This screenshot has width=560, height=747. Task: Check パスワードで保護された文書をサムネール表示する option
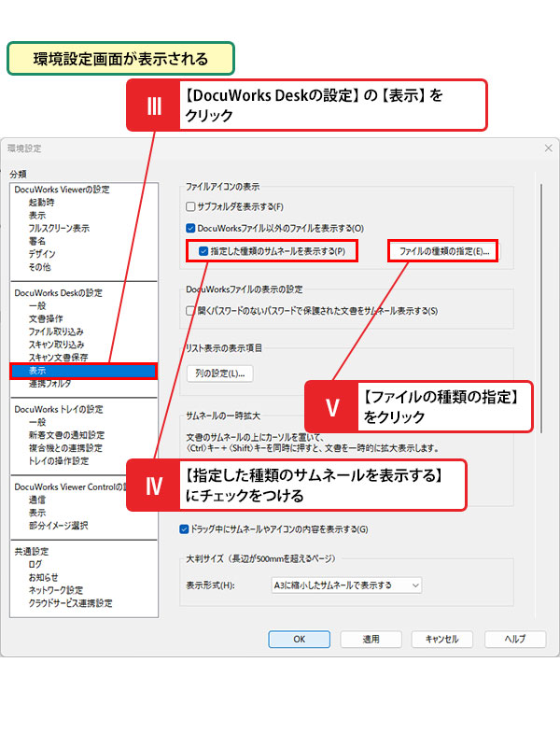[190, 311]
